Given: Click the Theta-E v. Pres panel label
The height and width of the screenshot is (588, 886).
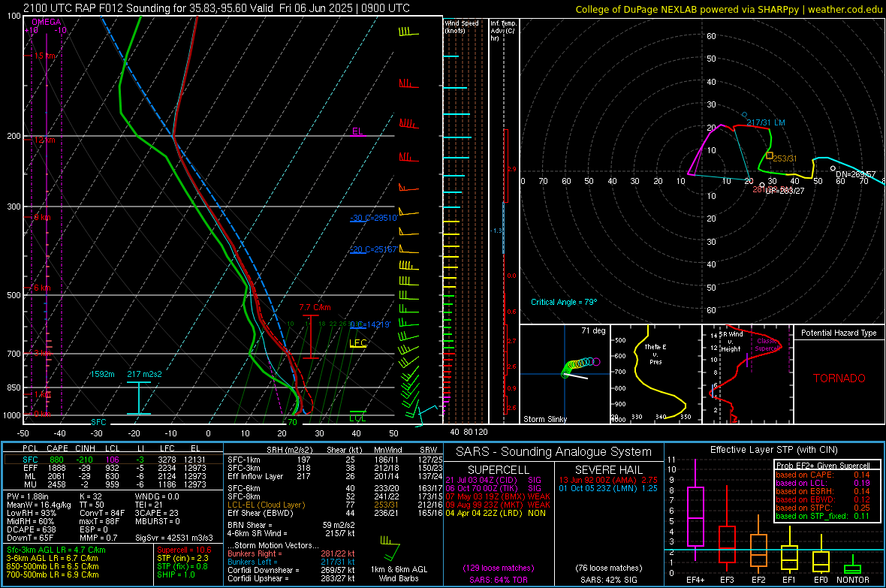Looking at the screenshot, I should pos(655,354).
